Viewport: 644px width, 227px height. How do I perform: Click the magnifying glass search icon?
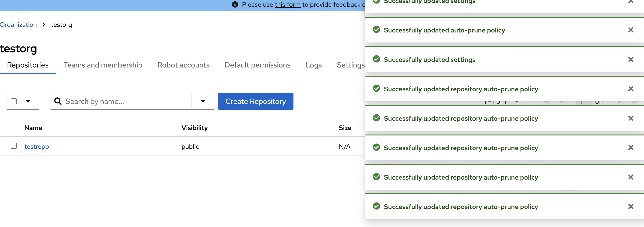tap(58, 101)
